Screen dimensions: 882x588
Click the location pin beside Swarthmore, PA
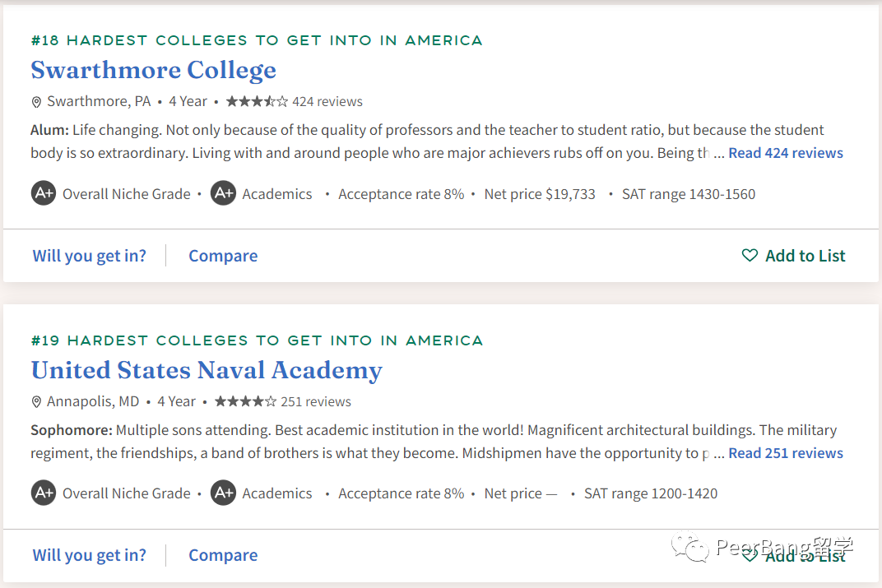[36, 102]
